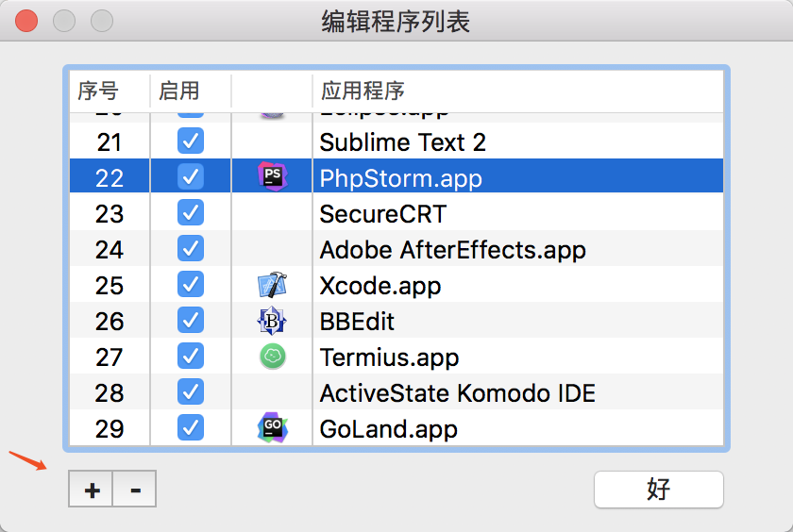The width and height of the screenshot is (793, 532).
Task: Click the GoLand app icon
Action: (x=273, y=427)
